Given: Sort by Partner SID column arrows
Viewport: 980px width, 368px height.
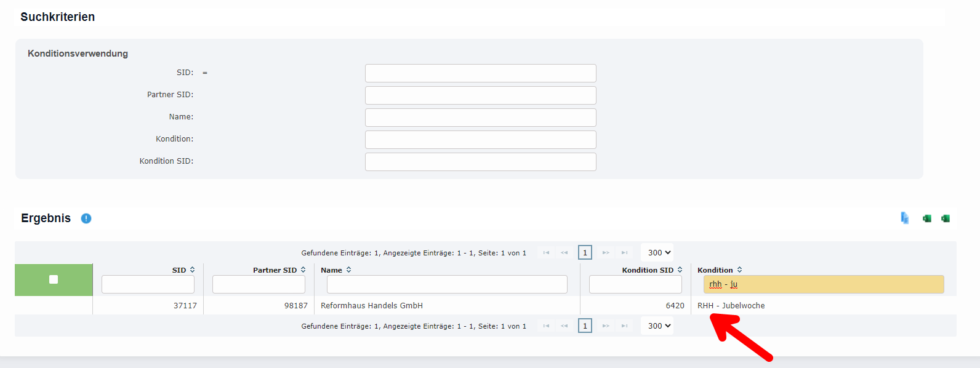Looking at the screenshot, I should point(303,270).
